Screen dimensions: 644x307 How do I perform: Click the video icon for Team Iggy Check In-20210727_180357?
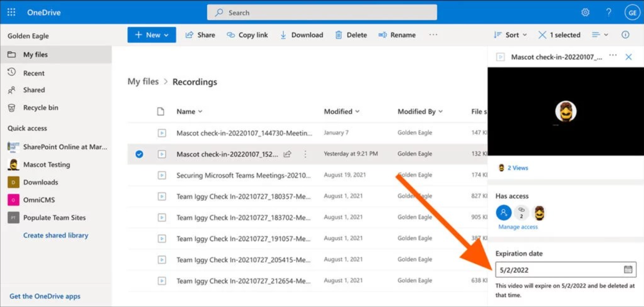tap(161, 196)
